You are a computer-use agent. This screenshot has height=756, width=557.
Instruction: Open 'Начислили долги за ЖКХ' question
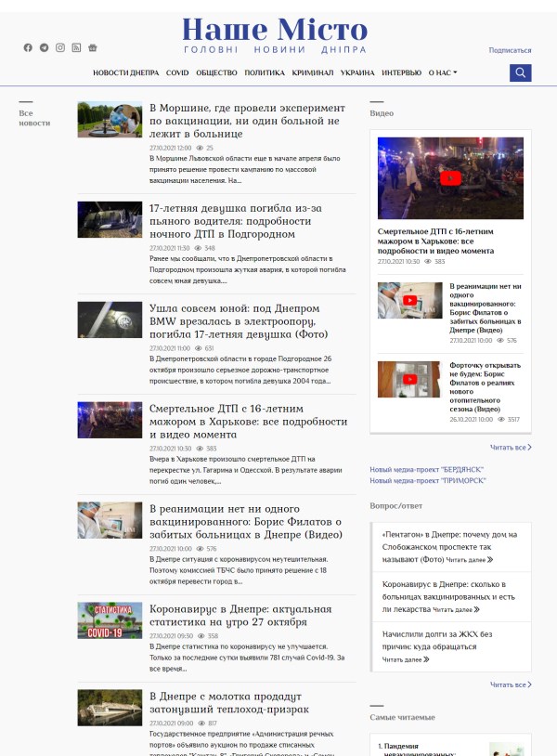[437, 640]
